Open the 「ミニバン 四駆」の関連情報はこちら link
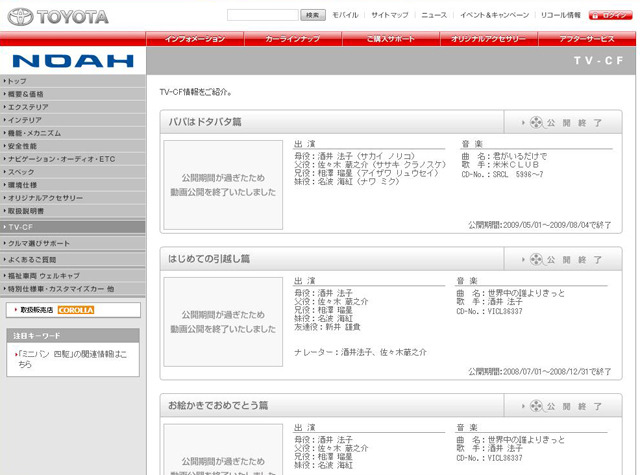The height and width of the screenshot is (475, 640). point(72,359)
